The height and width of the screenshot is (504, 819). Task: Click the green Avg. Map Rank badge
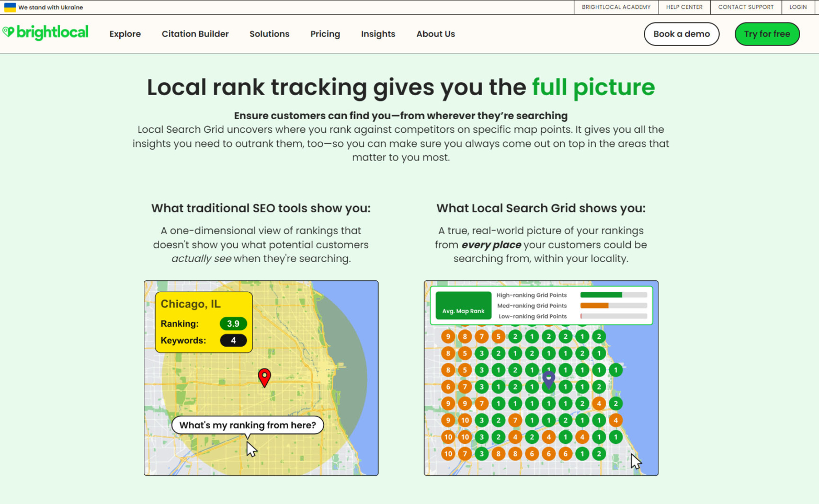pyautogui.click(x=463, y=305)
